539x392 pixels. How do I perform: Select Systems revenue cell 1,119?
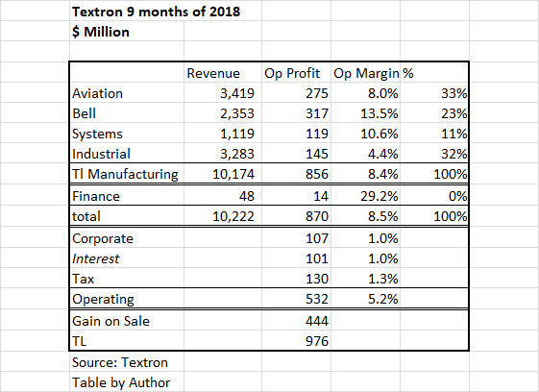pos(223,134)
